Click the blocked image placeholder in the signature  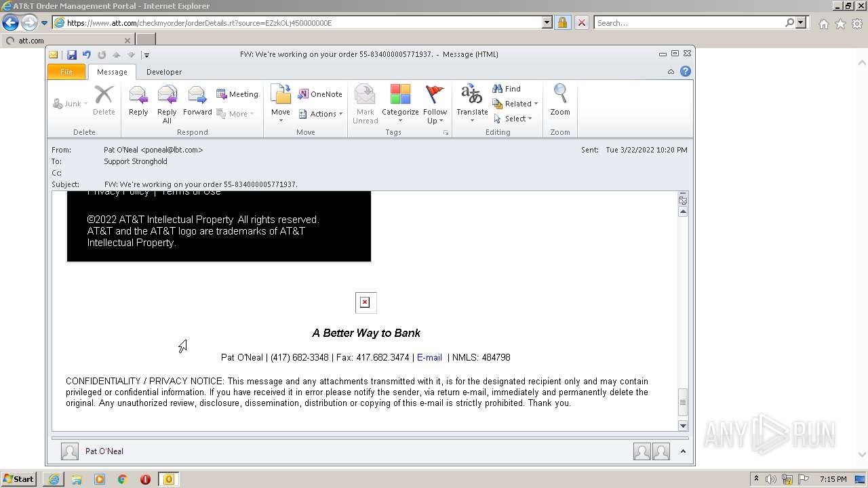click(x=365, y=302)
